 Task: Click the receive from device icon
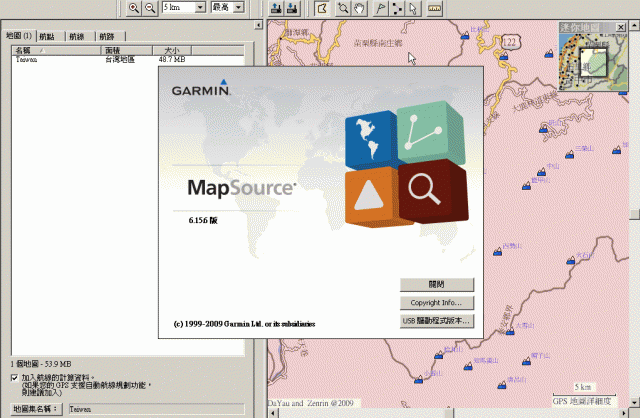[292, 8]
